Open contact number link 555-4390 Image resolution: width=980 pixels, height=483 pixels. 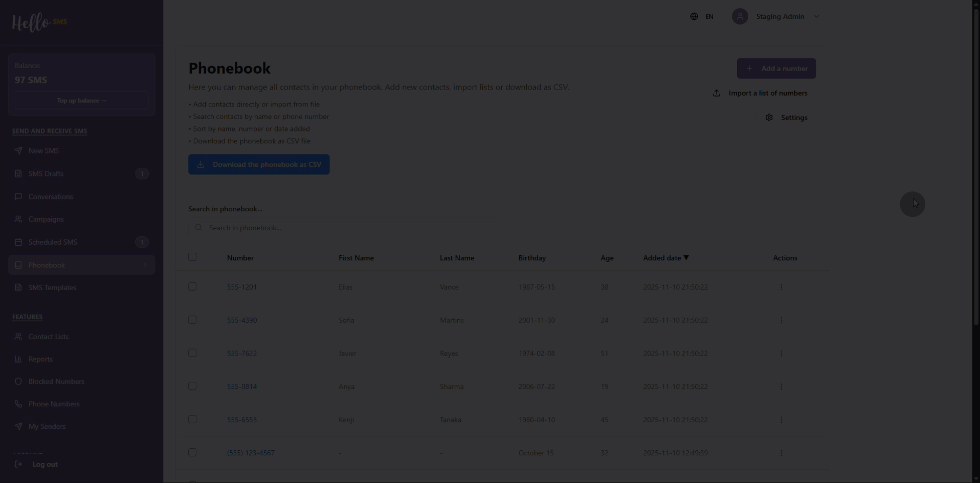click(242, 320)
